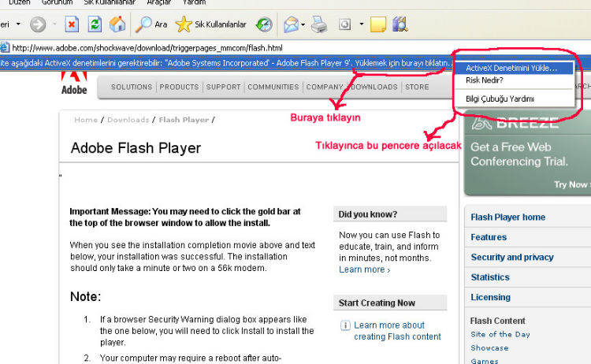Open the Back button dropdown arrow

point(18,24)
